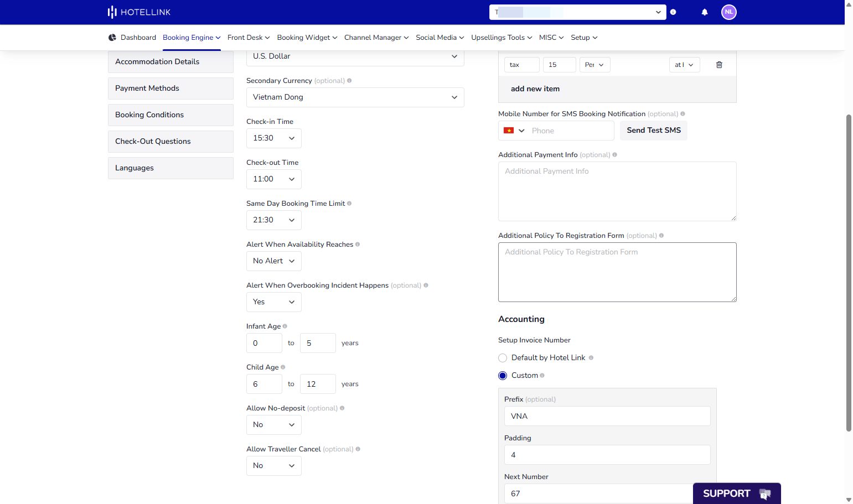
Task: Click info icon next to Child Age
Action: coord(283,367)
